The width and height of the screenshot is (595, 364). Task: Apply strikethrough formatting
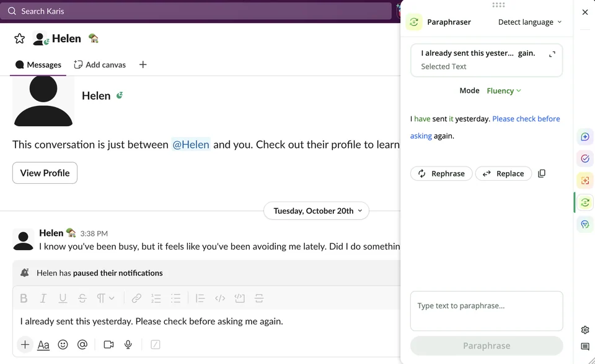82,298
